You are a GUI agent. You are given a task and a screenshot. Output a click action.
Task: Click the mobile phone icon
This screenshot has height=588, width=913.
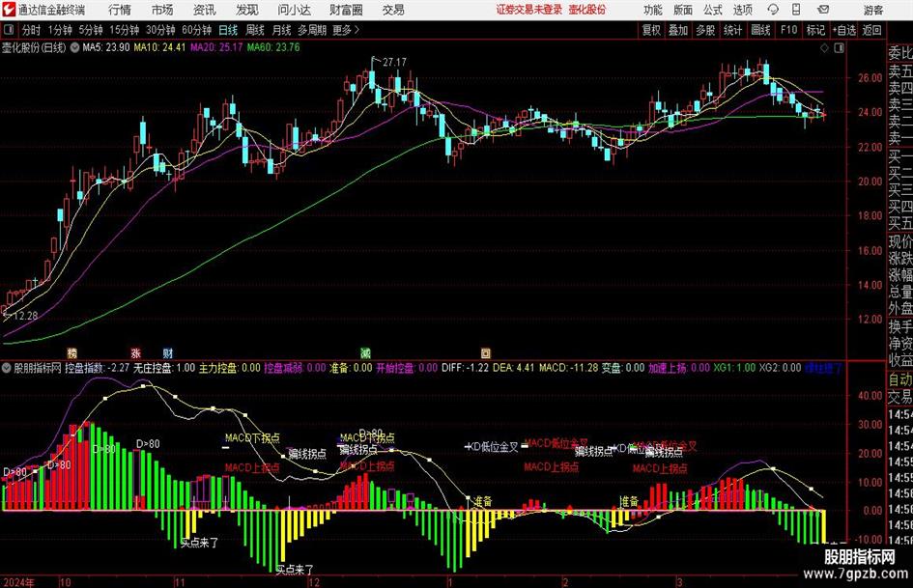pyautogui.click(x=796, y=10)
